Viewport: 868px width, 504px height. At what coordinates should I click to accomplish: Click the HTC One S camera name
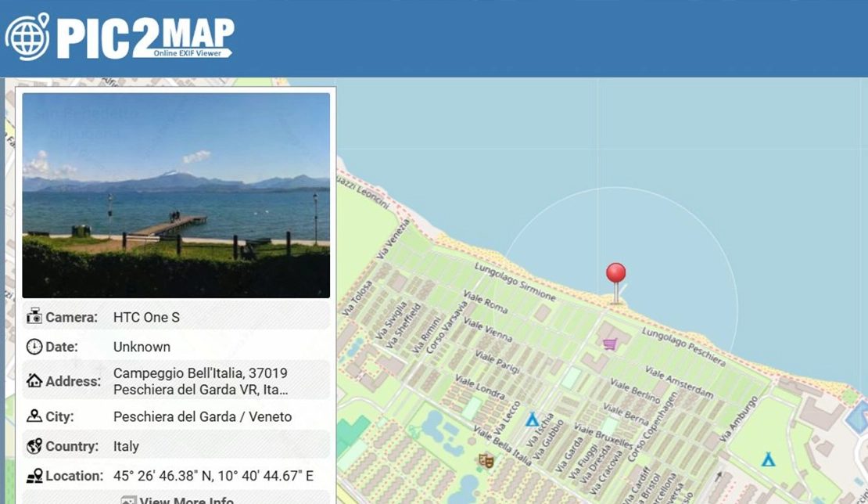(x=145, y=317)
